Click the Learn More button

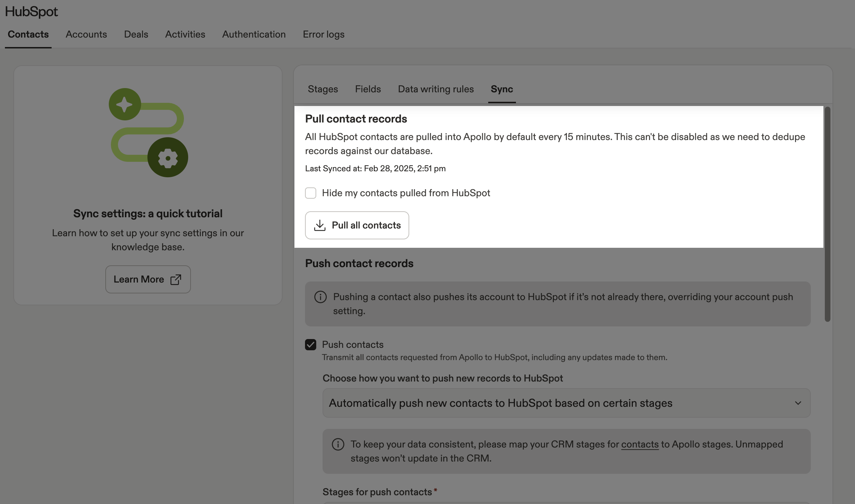point(148,279)
